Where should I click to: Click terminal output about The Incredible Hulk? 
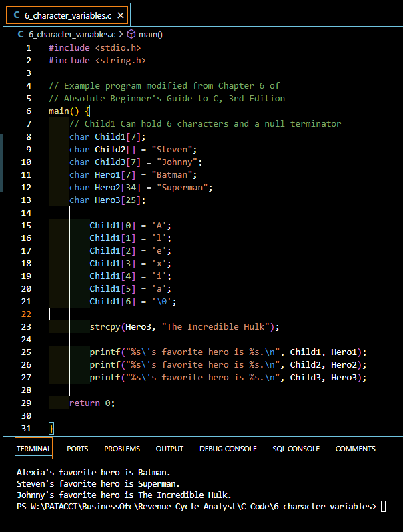coord(124,495)
